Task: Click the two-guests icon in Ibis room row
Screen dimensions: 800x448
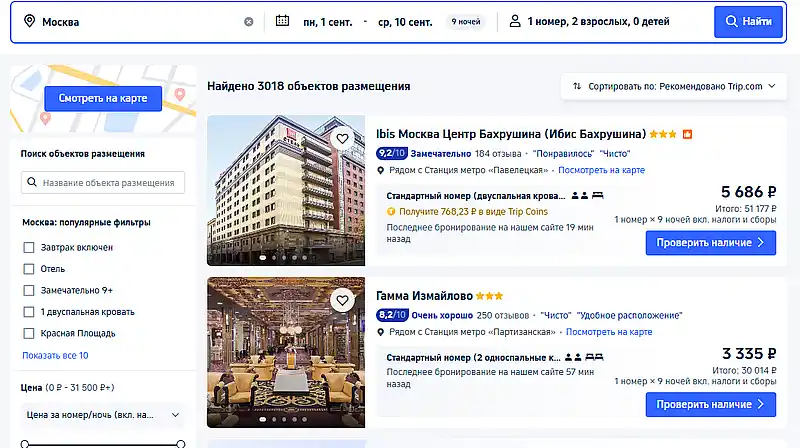Action: click(580, 195)
